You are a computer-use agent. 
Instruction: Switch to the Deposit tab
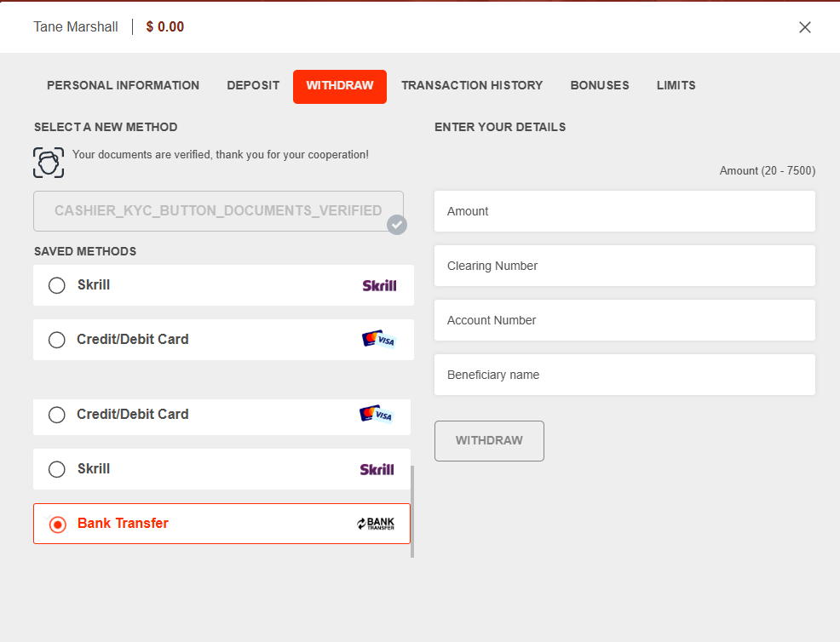coord(253,86)
